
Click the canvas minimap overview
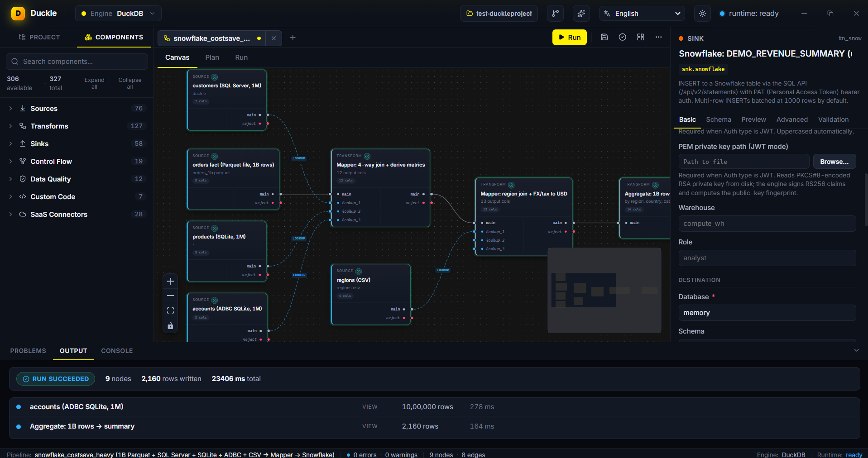(604, 290)
